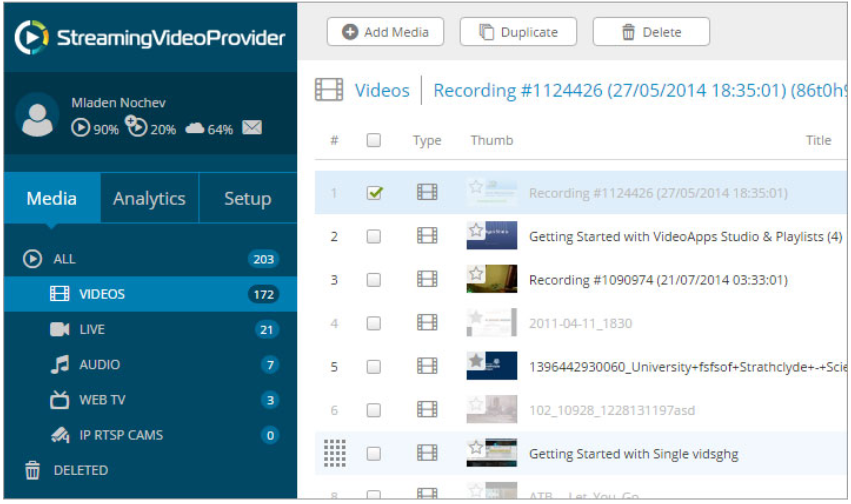Star the Getting Started with VideoApps thumbnail
This screenshot has width=851, height=504.
pos(476,230)
